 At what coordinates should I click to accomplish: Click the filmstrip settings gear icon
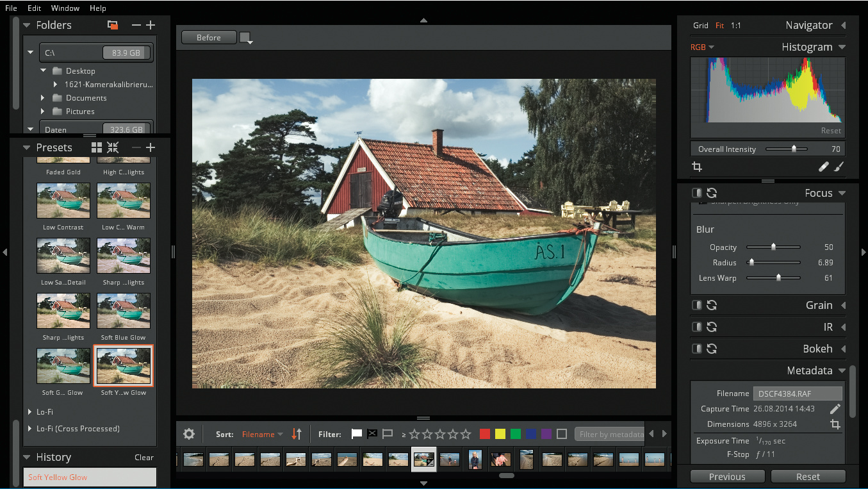188,434
